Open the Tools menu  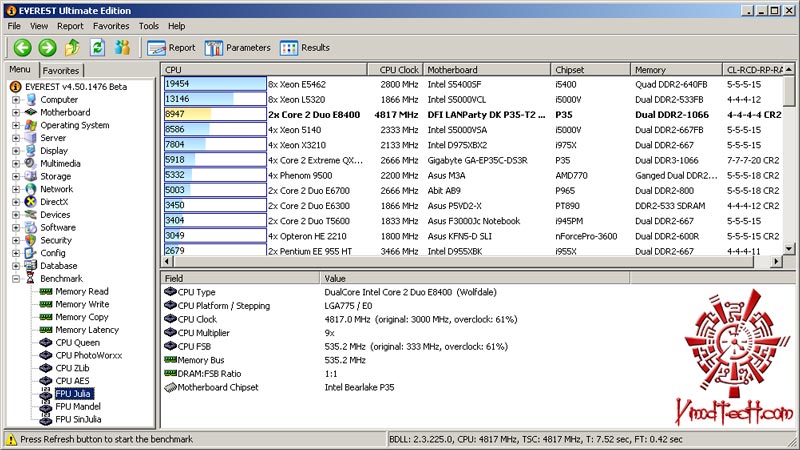coord(148,26)
